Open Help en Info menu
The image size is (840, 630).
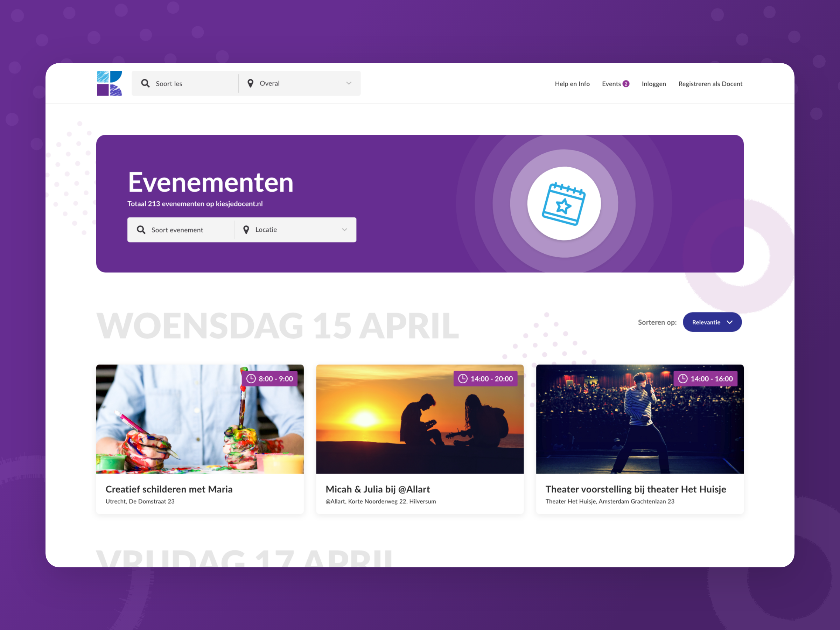coord(572,84)
